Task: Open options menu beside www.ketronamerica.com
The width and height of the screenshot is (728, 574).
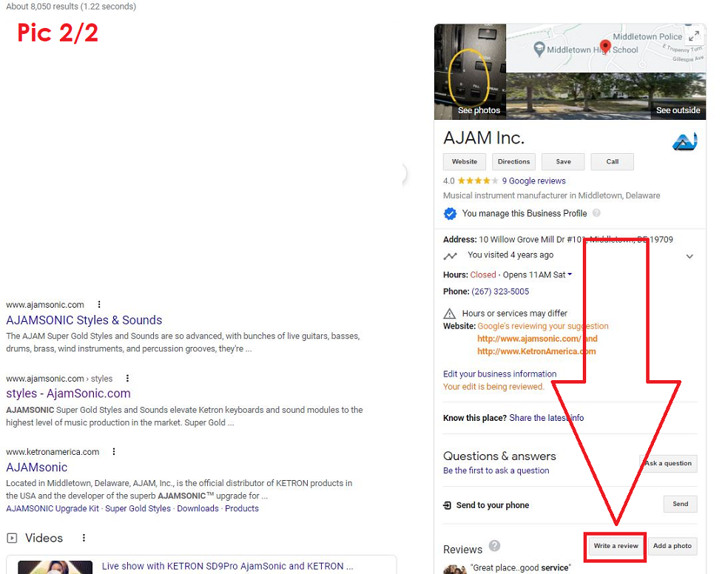Action: coord(114,451)
